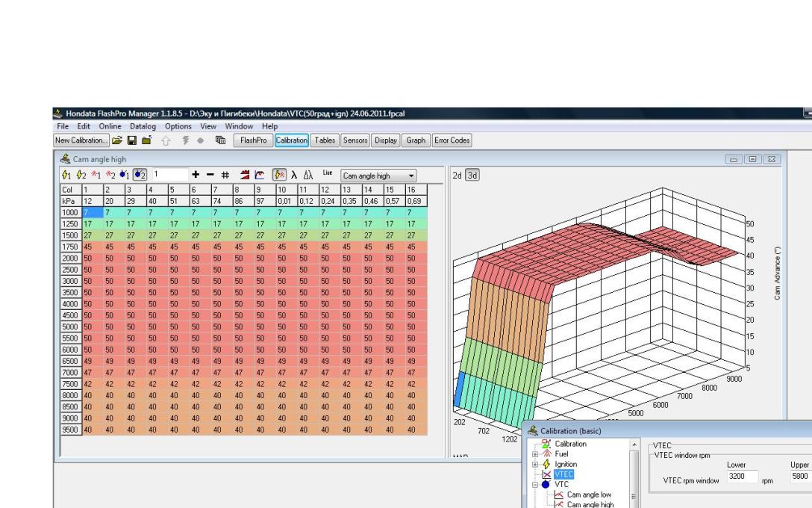The image size is (812, 508).
Task: Open the Display window button
Action: [385, 140]
